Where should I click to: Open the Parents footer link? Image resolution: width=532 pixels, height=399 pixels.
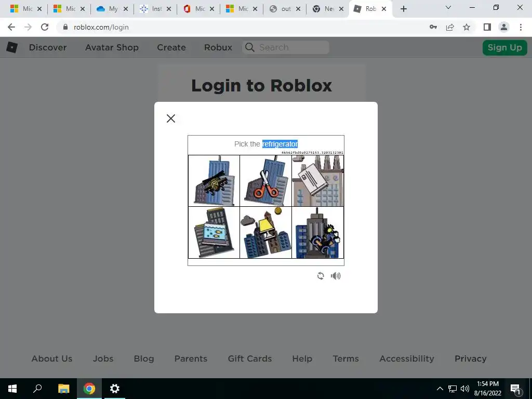tap(191, 358)
